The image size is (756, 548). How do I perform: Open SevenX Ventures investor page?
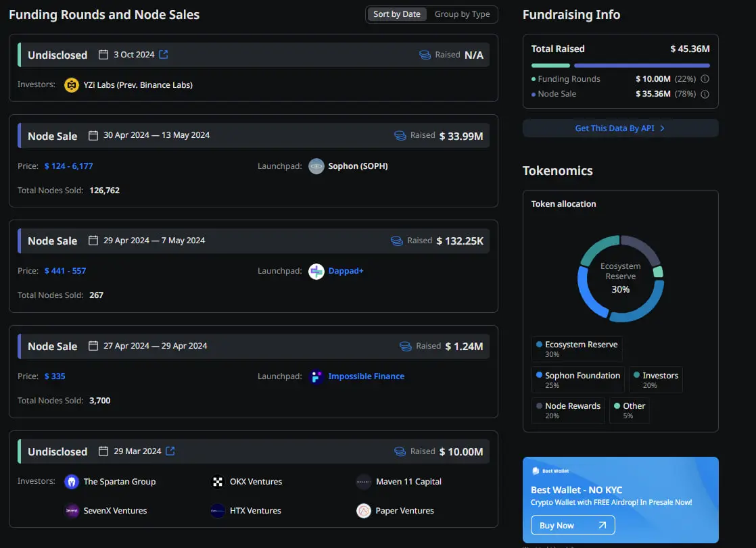[x=115, y=510]
